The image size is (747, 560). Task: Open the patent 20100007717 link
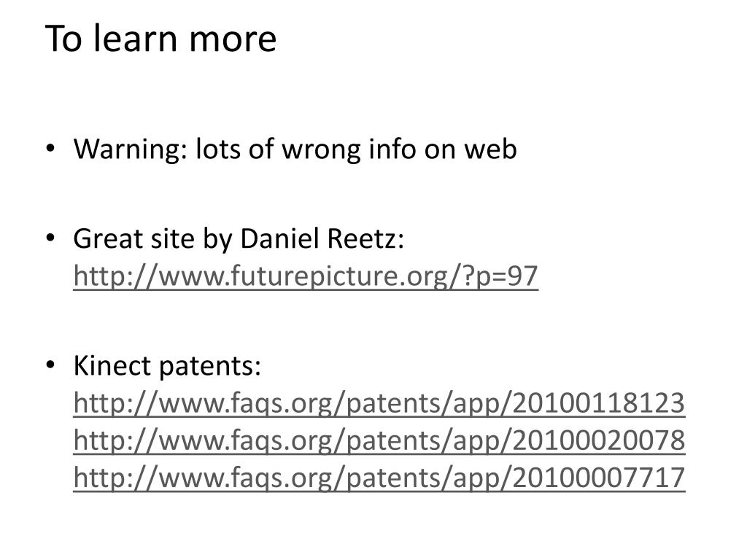pyautogui.click(x=379, y=478)
